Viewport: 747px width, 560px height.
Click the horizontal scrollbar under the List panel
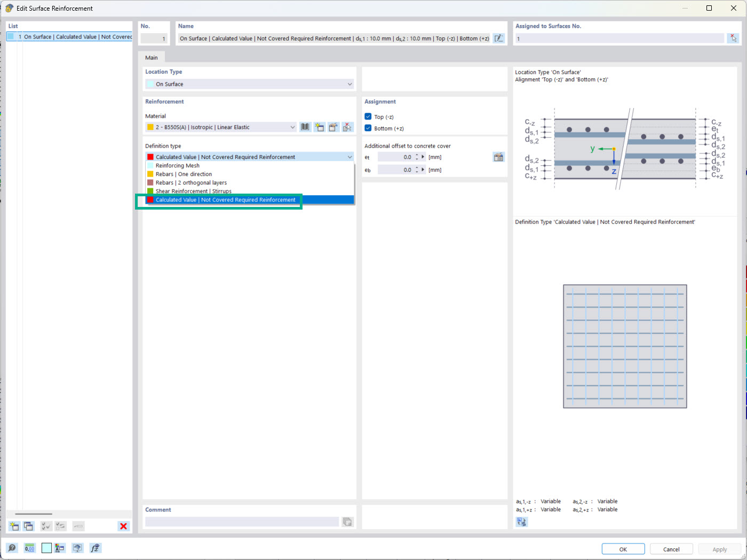(34, 514)
